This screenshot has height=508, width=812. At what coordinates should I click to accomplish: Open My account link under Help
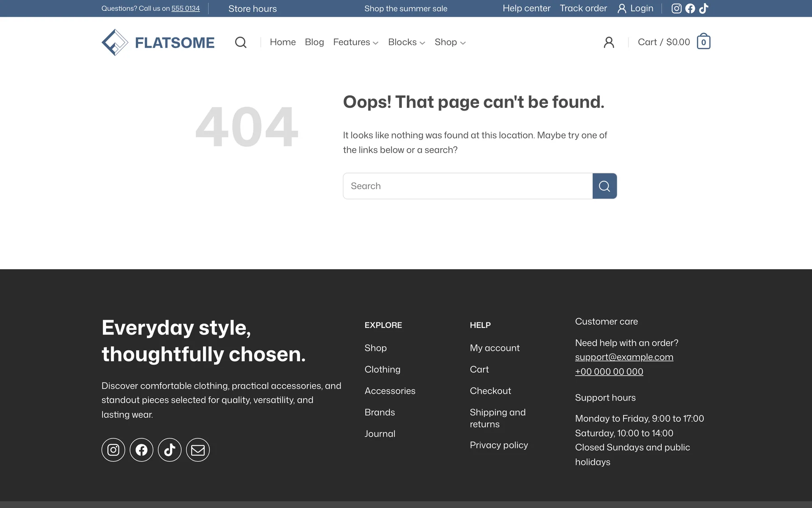pyautogui.click(x=495, y=348)
